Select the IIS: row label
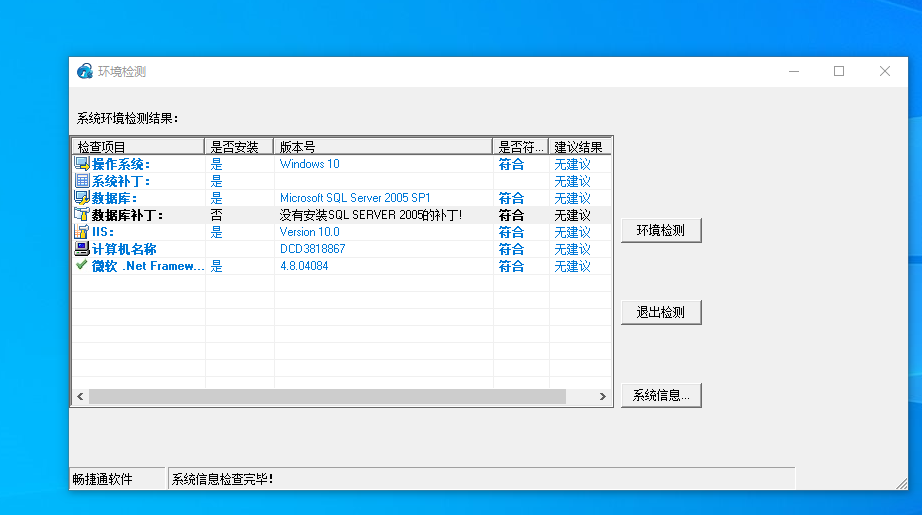 (x=103, y=232)
